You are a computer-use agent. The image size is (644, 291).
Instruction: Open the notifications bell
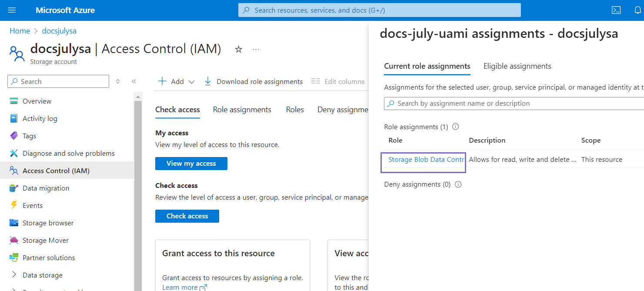tap(637, 10)
